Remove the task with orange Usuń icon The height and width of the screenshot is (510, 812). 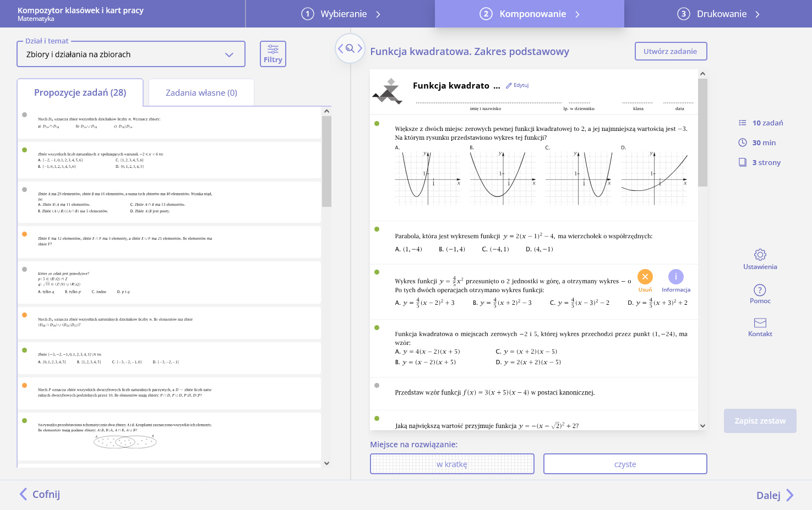coord(645,277)
